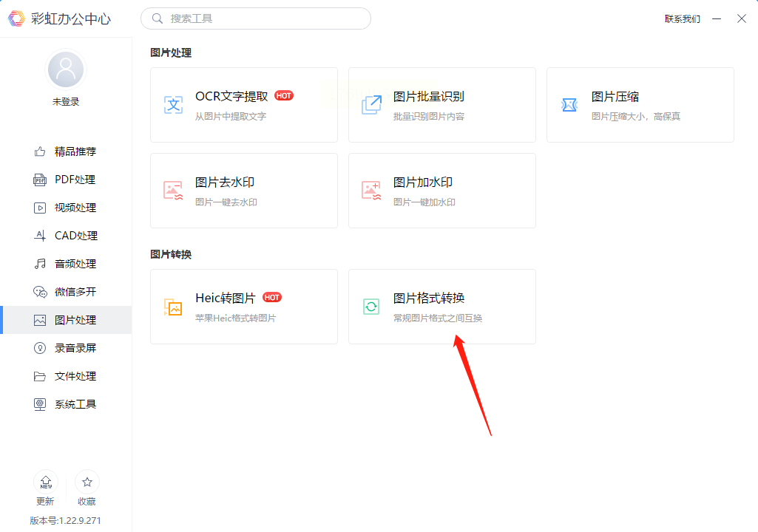Click the OCR文字提取 tool icon
The image size is (758, 532).
tap(173, 105)
